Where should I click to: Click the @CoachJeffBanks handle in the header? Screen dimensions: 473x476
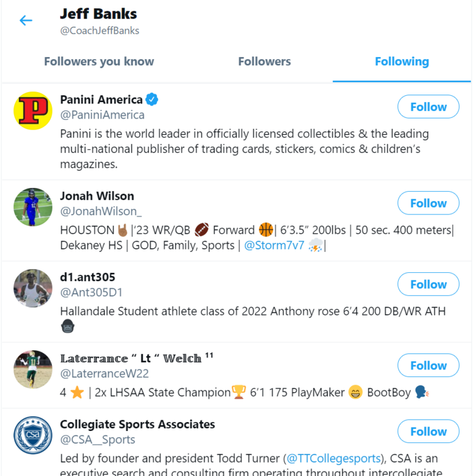[x=100, y=30]
